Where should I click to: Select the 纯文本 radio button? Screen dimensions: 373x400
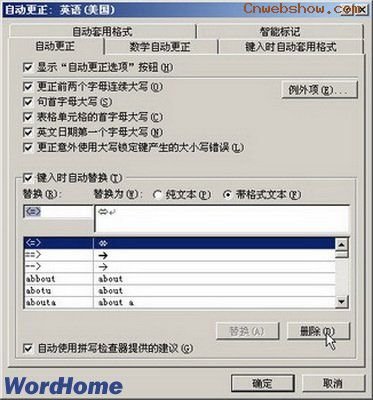[158, 195]
